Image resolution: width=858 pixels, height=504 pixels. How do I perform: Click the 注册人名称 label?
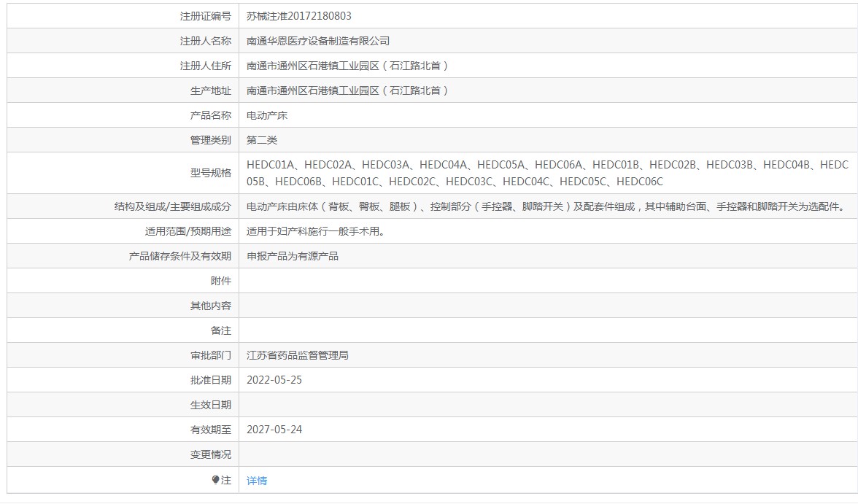tap(205, 41)
